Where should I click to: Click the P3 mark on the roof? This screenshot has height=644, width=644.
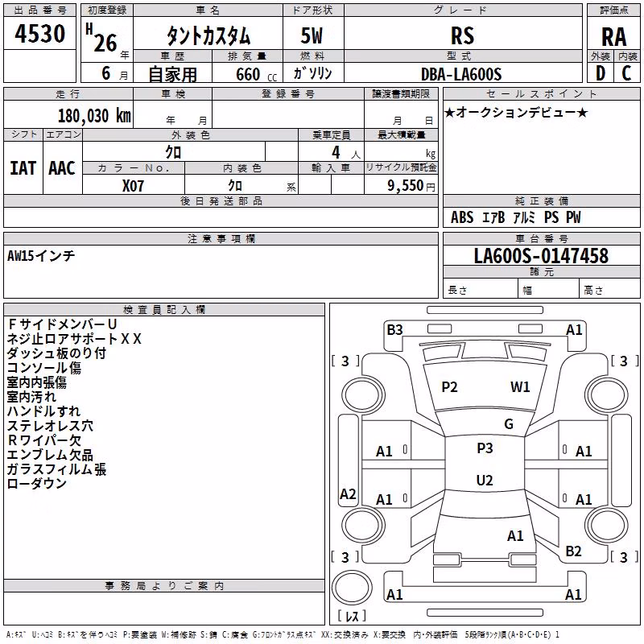tap(485, 448)
